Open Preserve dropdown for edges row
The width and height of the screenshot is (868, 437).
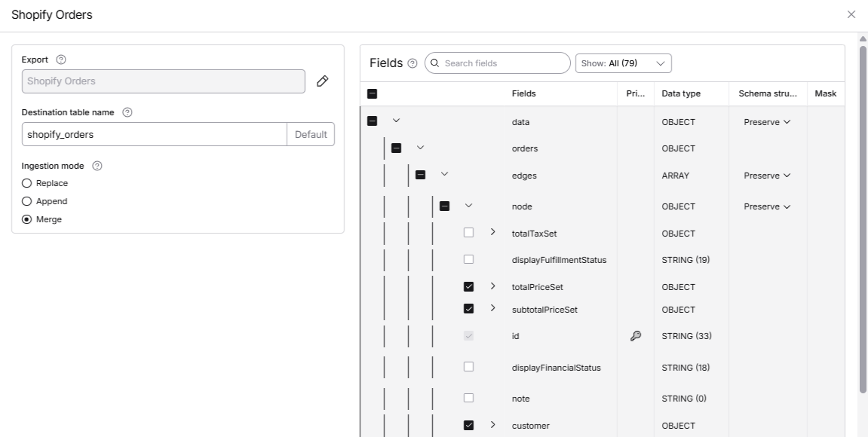pyautogui.click(x=767, y=176)
